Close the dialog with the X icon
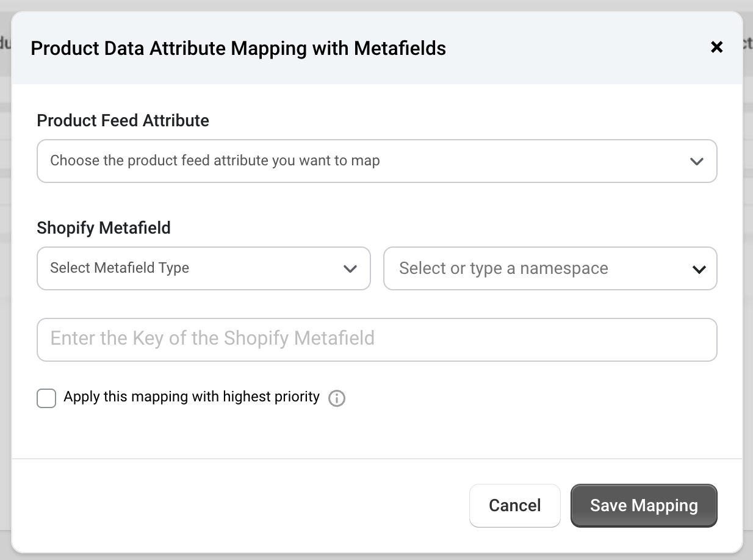The width and height of the screenshot is (753, 560). click(717, 47)
